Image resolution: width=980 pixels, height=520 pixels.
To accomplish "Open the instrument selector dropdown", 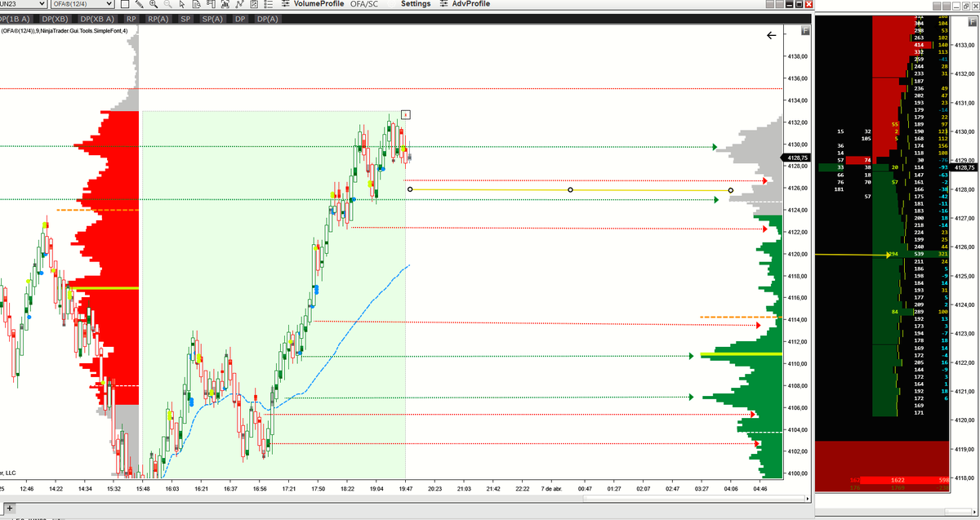I will click(23, 4).
